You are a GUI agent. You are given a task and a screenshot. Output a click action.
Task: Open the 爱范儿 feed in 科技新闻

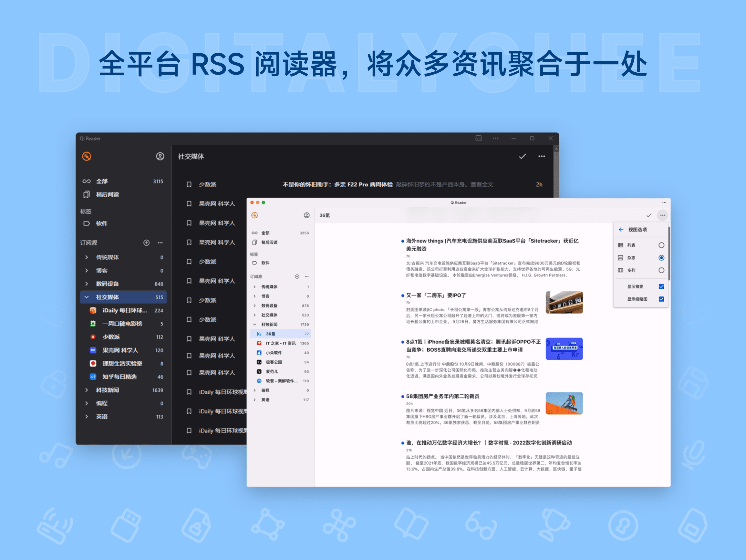272,371
